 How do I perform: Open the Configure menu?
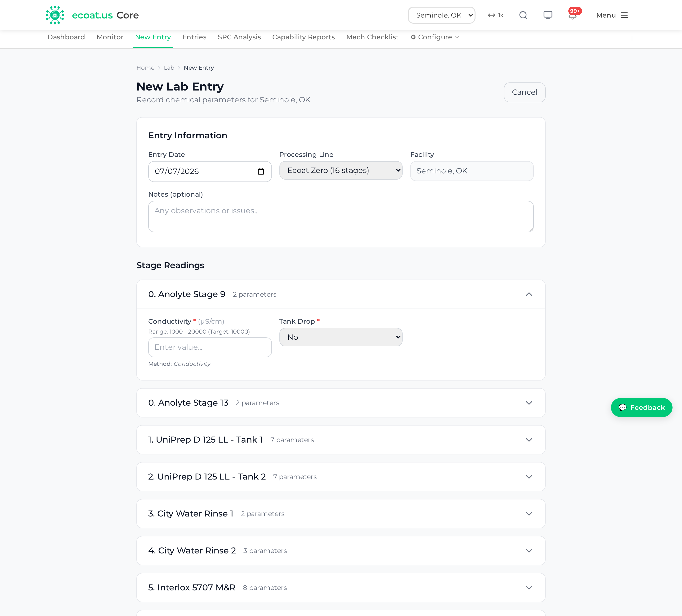point(435,37)
